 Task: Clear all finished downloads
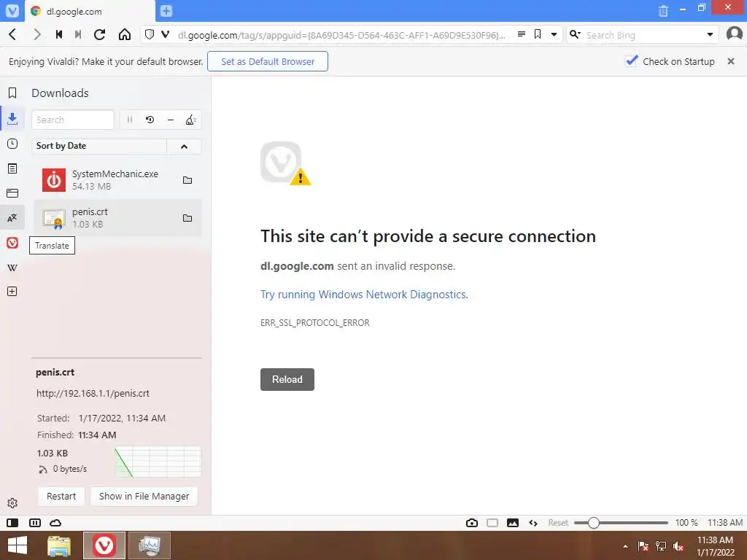pos(190,120)
